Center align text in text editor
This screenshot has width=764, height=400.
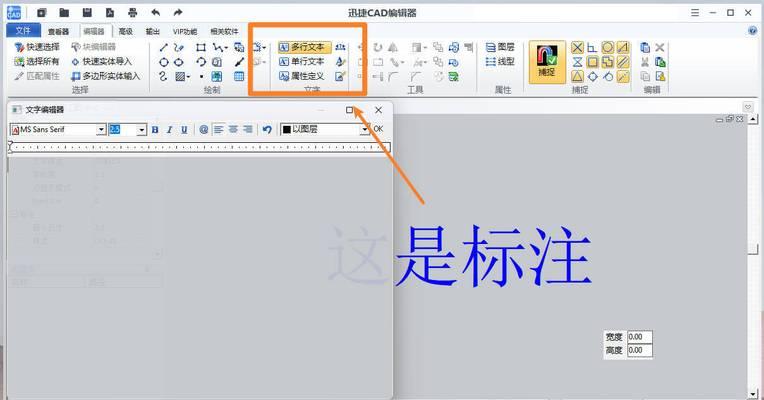pos(233,129)
